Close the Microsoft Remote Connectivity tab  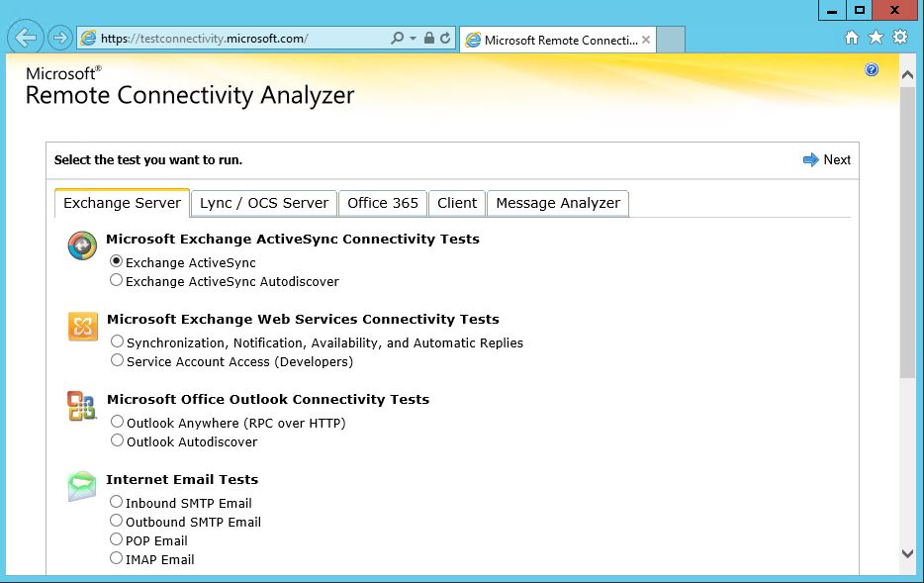tap(646, 40)
